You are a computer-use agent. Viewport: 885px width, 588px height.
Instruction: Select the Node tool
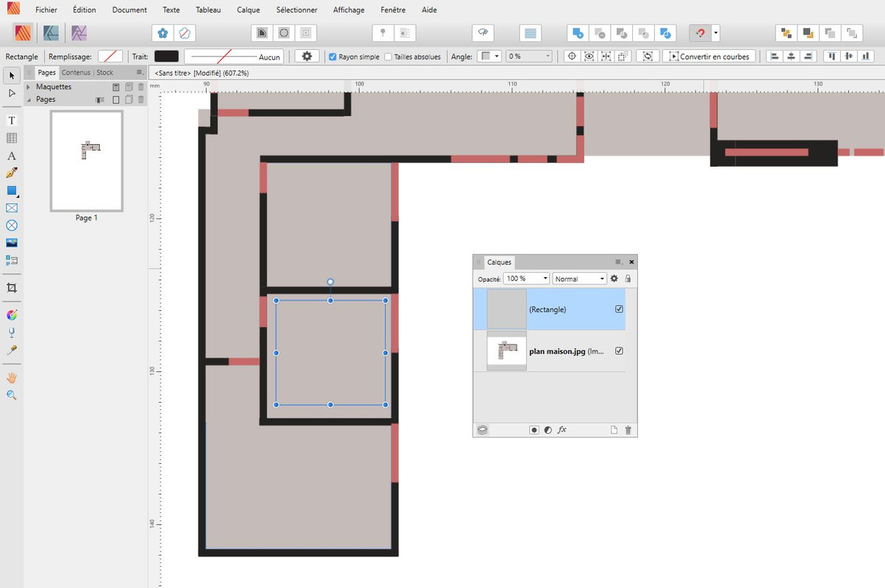12,93
